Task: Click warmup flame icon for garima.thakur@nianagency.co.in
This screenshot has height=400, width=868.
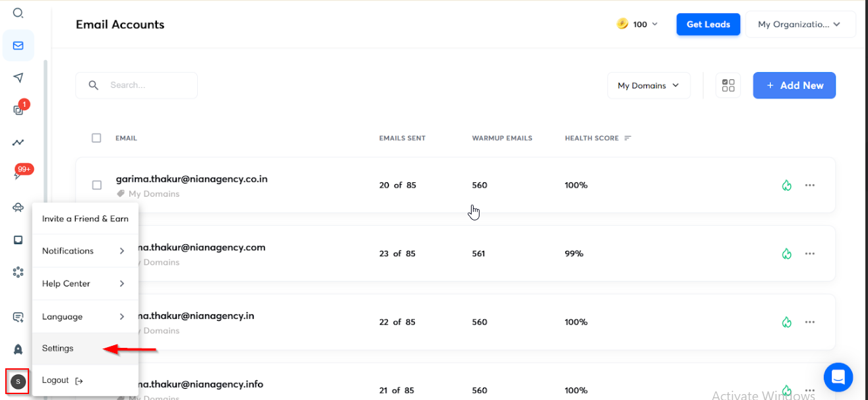Action: [786, 185]
